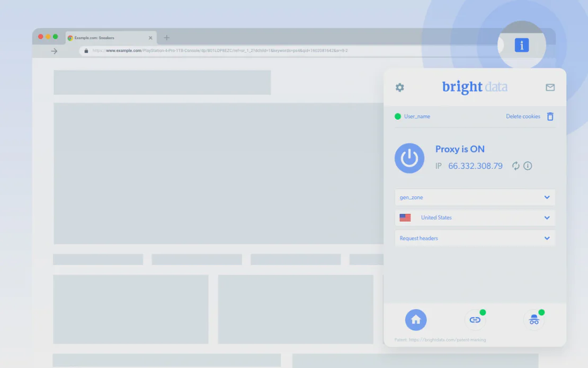Close the Example.com: Sneakers tab

150,38
